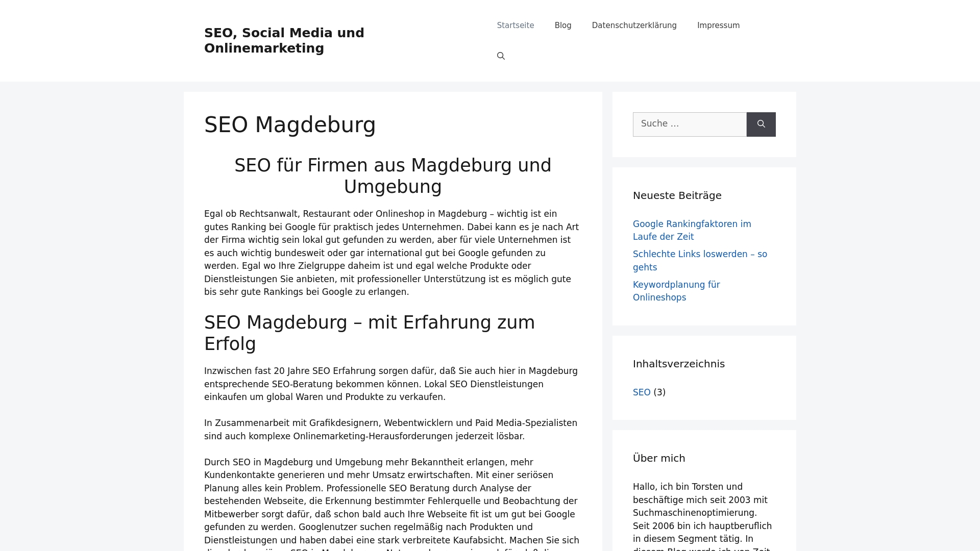Click the SEO Magdeburg page heading
The image size is (980, 551).
point(290,124)
